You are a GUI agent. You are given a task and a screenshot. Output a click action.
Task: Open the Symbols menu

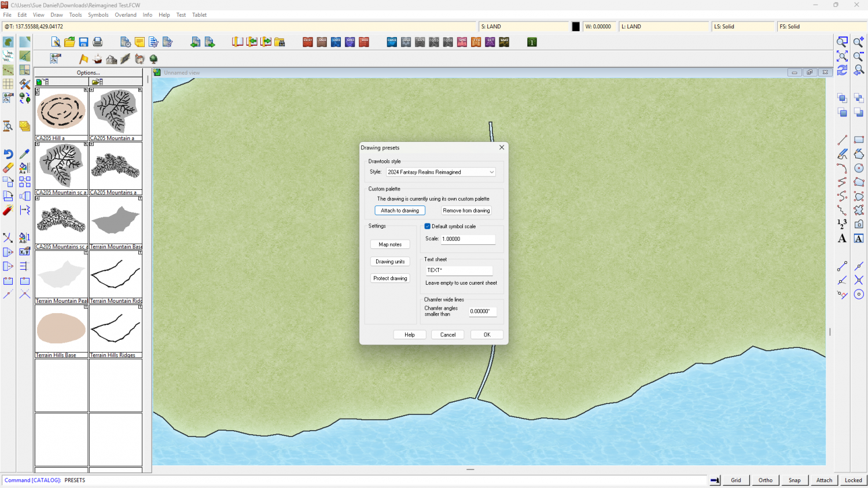98,15
